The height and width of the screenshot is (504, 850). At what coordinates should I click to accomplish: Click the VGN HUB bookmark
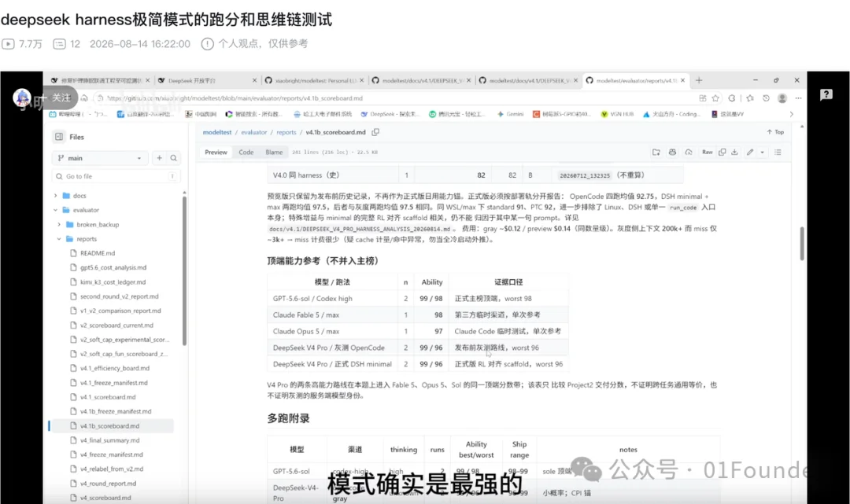point(617,114)
